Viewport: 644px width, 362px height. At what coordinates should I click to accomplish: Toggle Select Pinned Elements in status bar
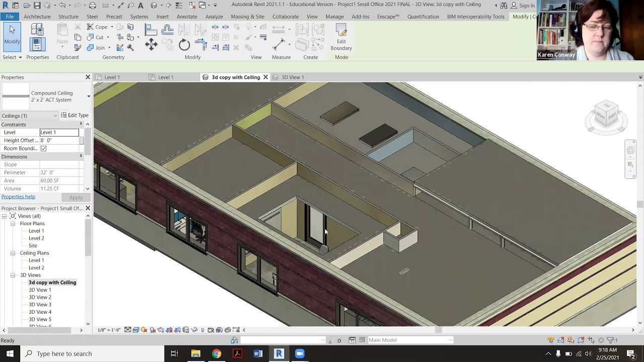point(571,340)
